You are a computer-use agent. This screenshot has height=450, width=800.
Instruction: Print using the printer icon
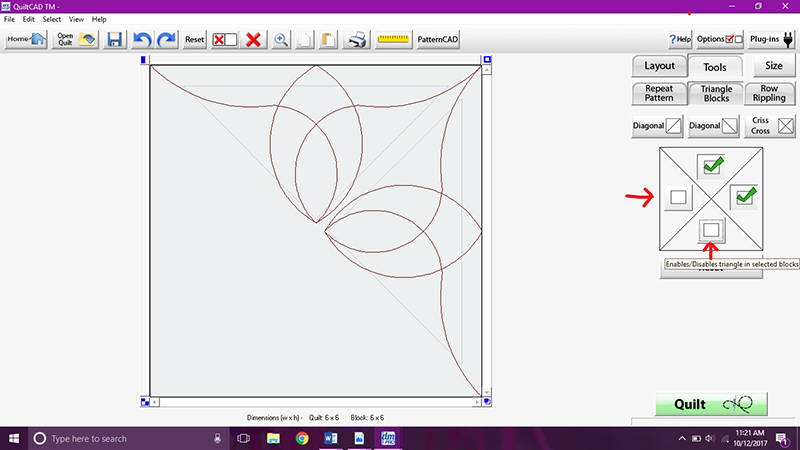pyautogui.click(x=355, y=40)
